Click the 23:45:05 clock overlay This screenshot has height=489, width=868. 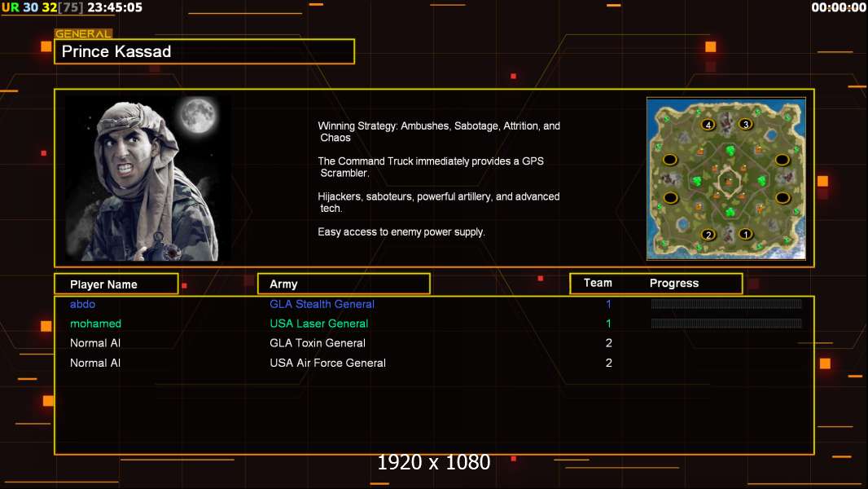click(115, 8)
